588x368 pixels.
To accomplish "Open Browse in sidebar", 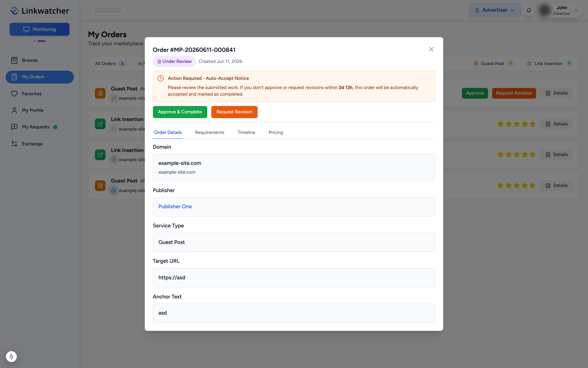I will [40, 60].
